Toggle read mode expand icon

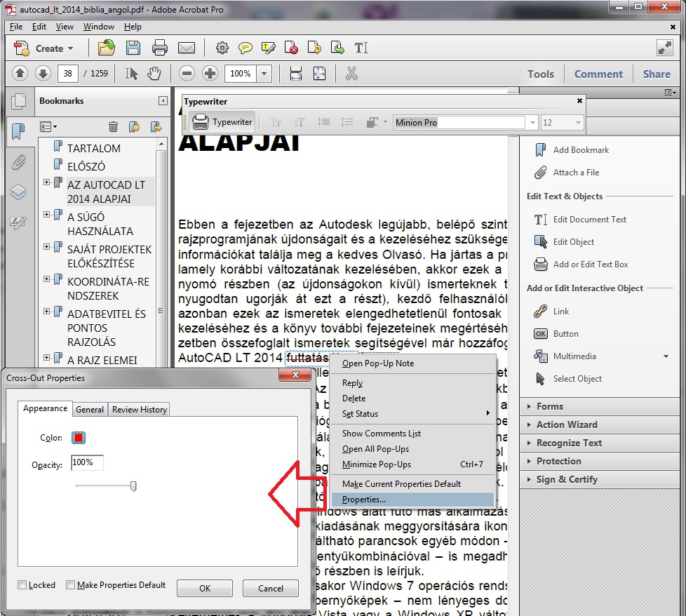tap(664, 48)
